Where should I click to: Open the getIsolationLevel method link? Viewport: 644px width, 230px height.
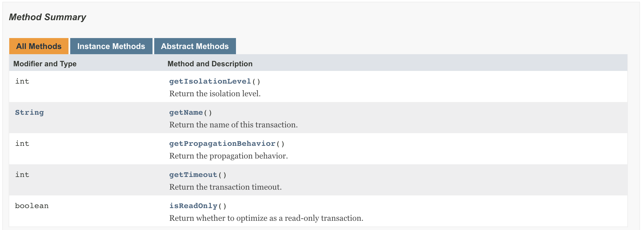point(210,81)
